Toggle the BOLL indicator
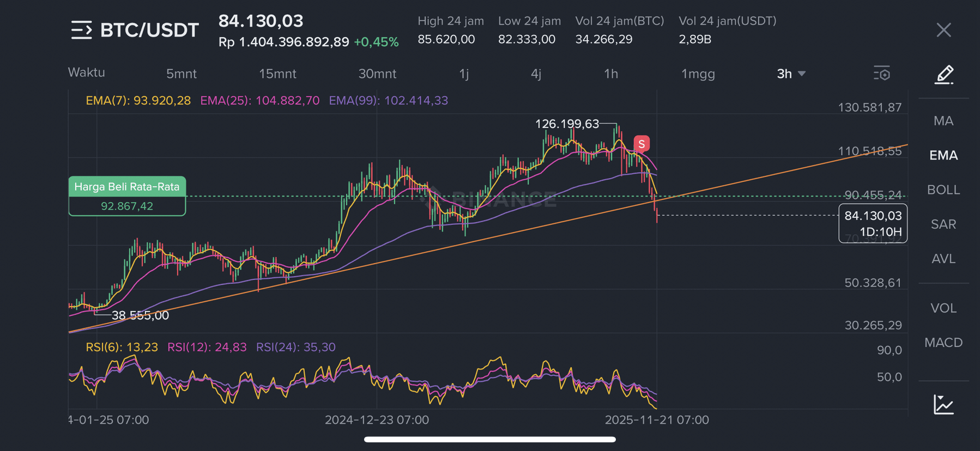The image size is (980, 451). point(943,190)
